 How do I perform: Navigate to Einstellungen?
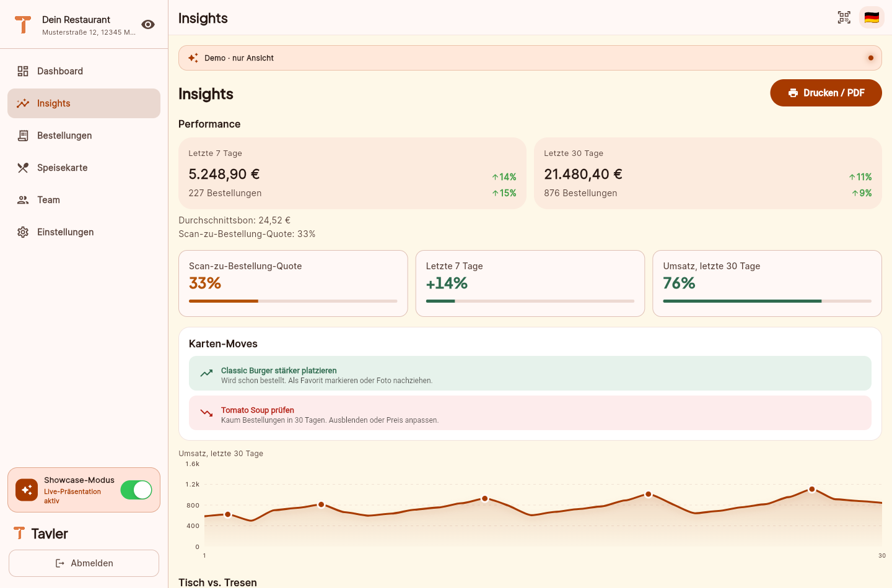coord(84,232)
